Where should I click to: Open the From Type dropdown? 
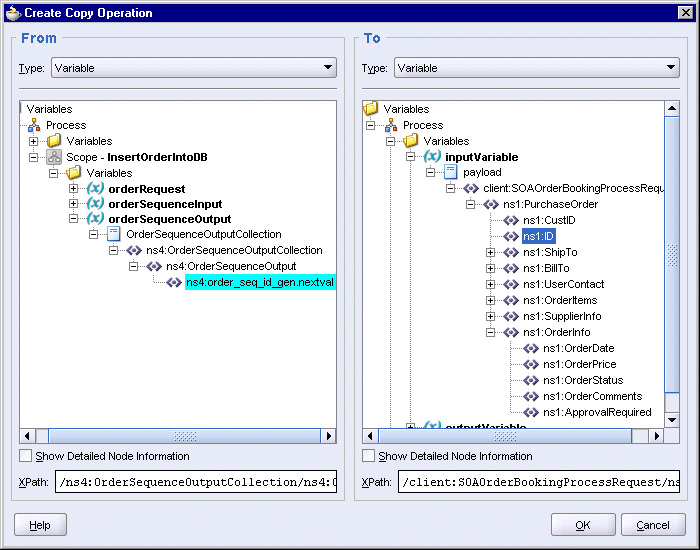pos(194,68)
